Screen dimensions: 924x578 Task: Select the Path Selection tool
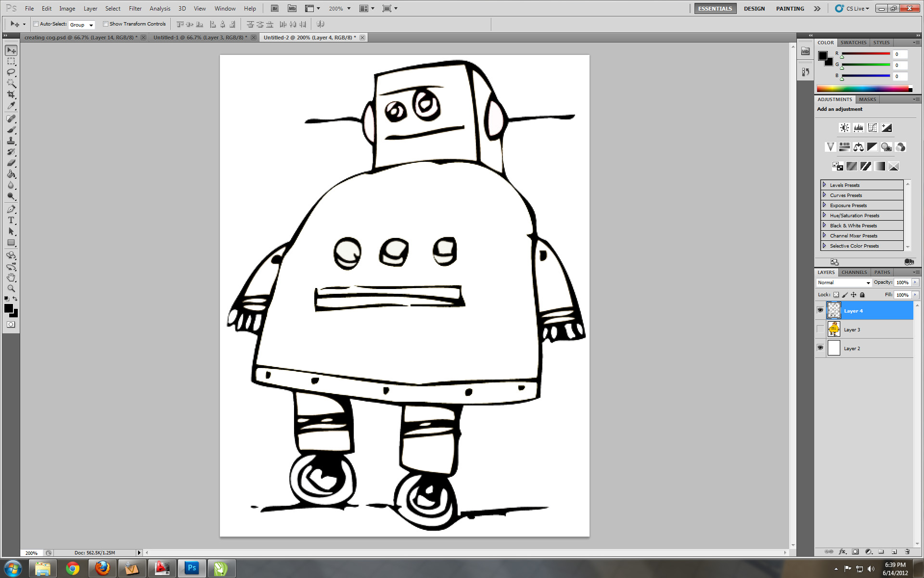click(x=11, y=231)
